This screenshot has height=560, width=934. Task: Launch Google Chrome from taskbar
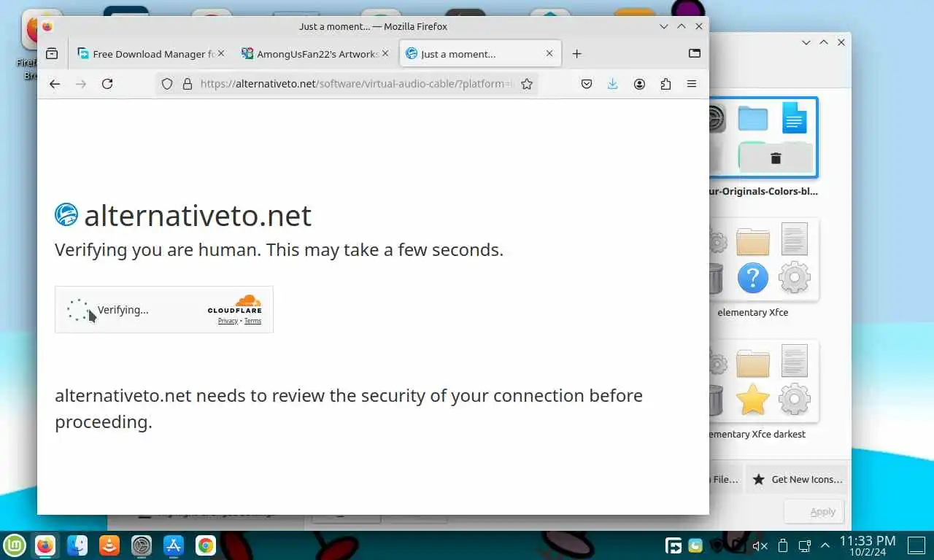pyautogui.click(x=206, y=545)
